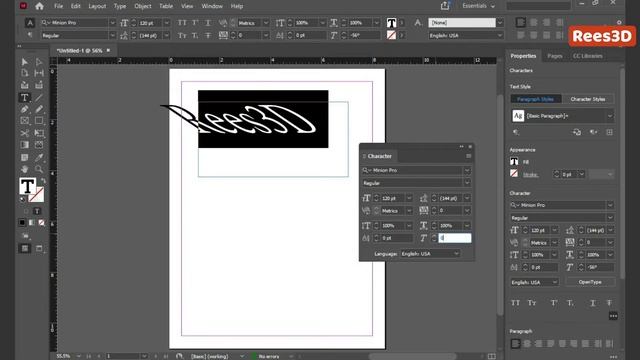Select the Eyedropper tool
This screenshot has width=640, height=360.
(39, 158)
